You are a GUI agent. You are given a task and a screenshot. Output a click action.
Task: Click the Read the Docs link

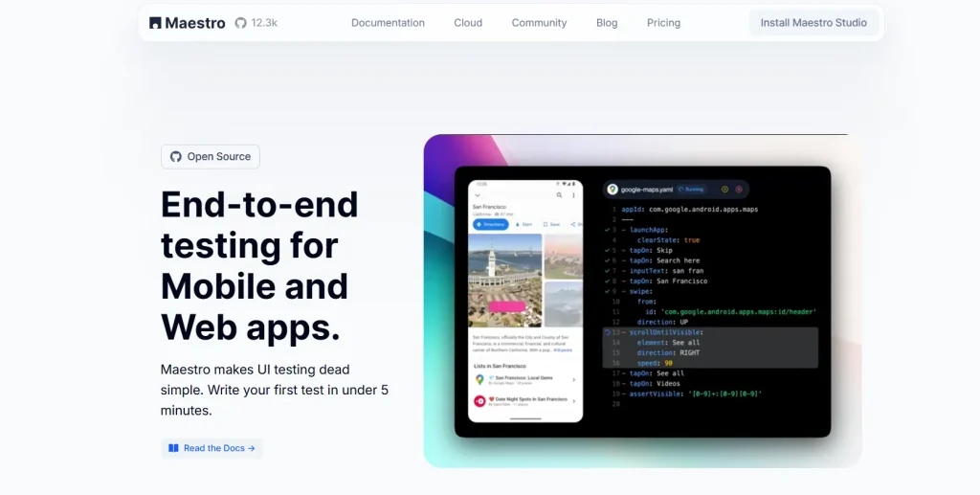click(212, 448)
